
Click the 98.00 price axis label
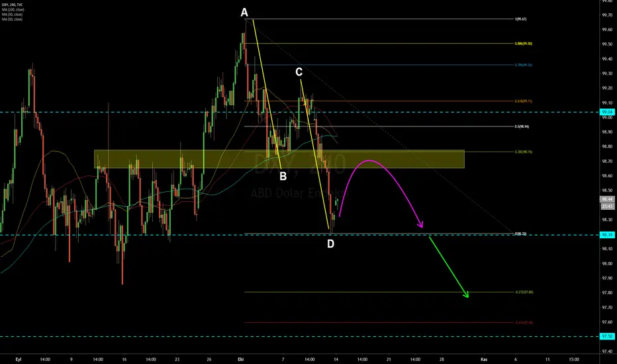coord(607,263)
